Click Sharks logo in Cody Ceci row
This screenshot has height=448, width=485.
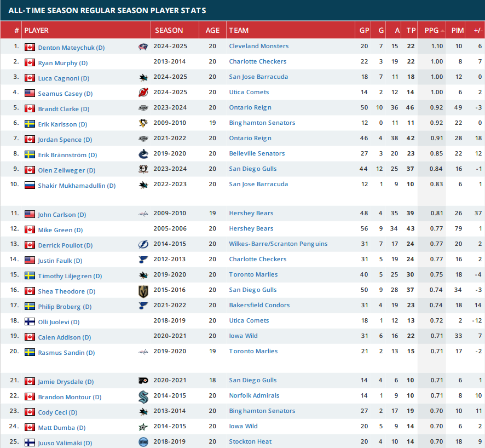[143, 411]
